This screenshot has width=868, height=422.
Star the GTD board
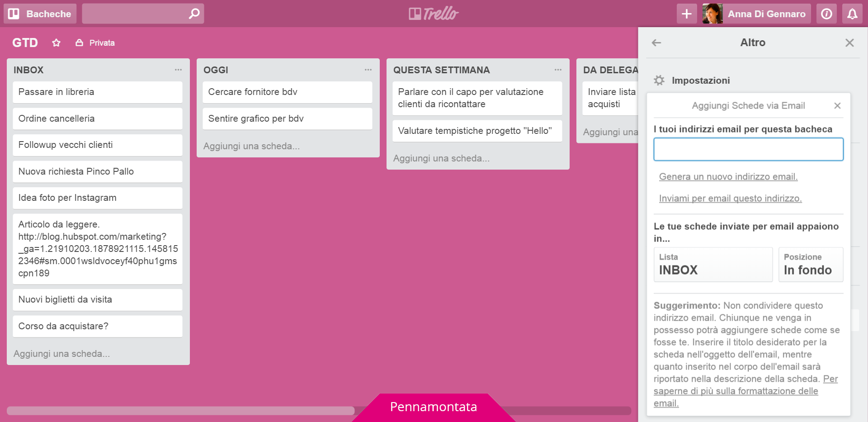click(x=56, y=43)
